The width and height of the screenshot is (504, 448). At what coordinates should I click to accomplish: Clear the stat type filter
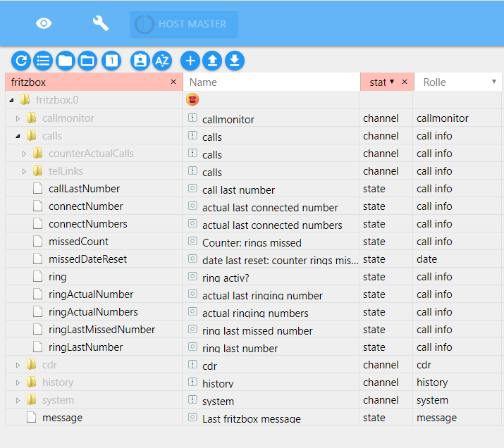tap(405, 82)
